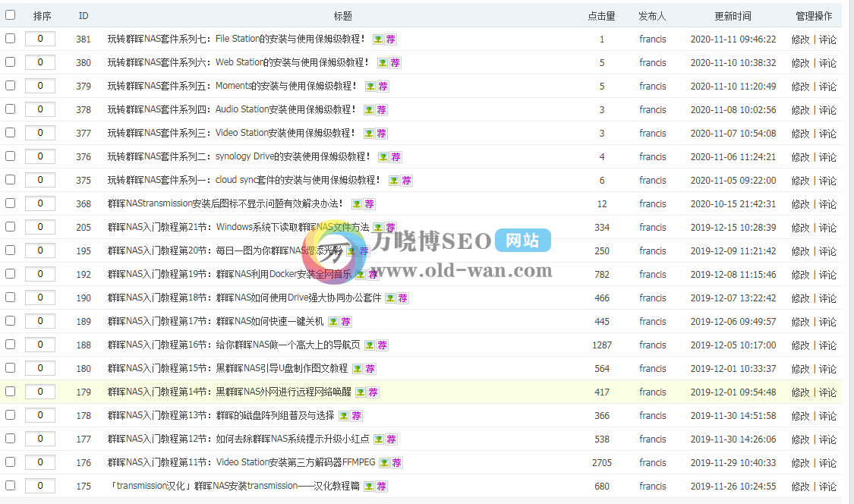This screenshot has width=854, height=504.
Task: Click the image icon on the cloud sync article row
Action: (x=395, y=180)
